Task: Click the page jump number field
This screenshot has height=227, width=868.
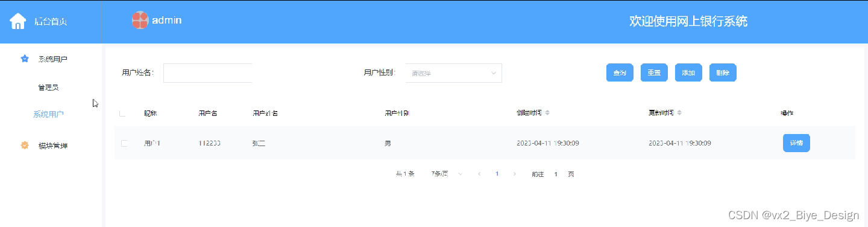Action: [x=556, y=174]
